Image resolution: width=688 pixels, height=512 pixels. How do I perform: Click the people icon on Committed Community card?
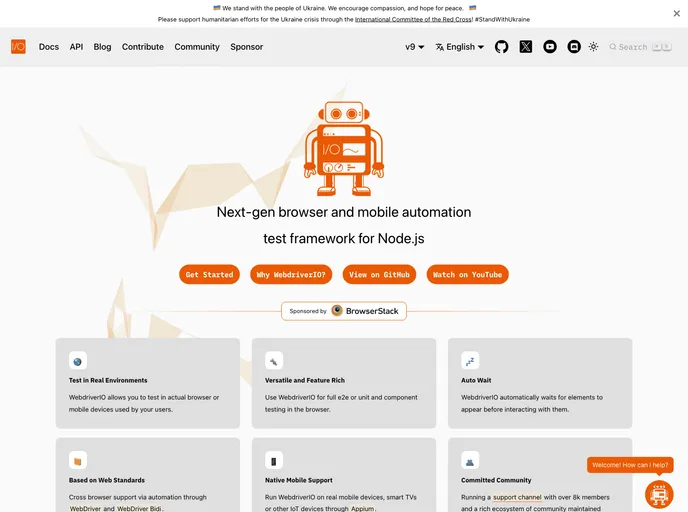tap(470, 461)
